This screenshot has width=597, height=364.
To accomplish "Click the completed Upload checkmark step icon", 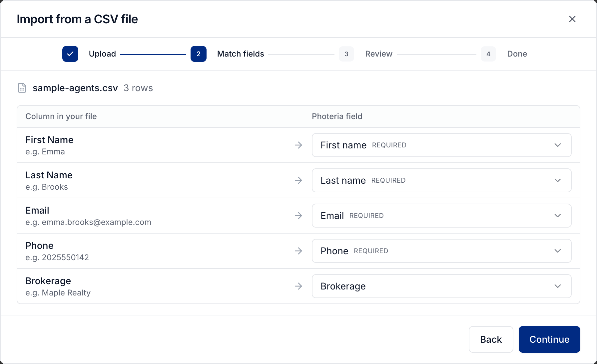I will click(x=70, y=54).
